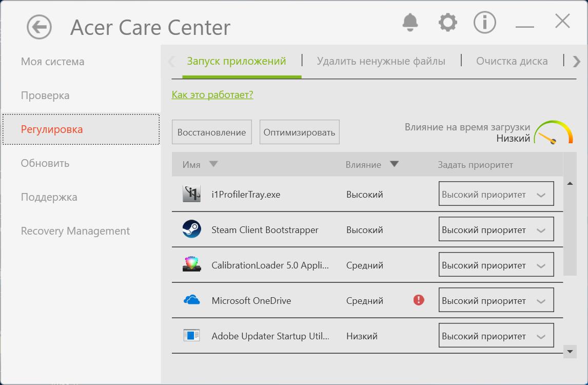Click the Средний impact value for CalibrationLoader
588x385 pixels.
(x=364, y=265)
